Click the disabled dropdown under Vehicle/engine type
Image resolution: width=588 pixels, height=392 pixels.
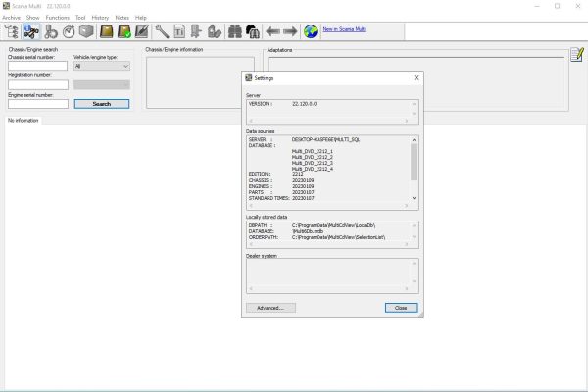102,85
